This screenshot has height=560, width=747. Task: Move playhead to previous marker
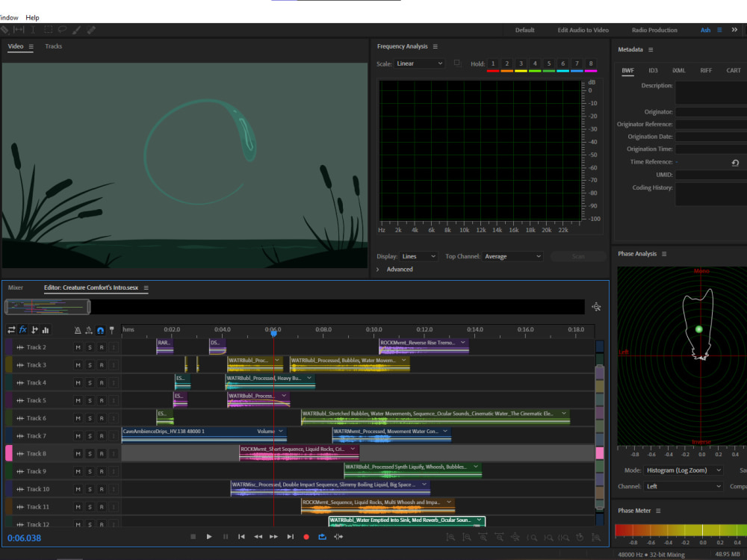(241, 537)
